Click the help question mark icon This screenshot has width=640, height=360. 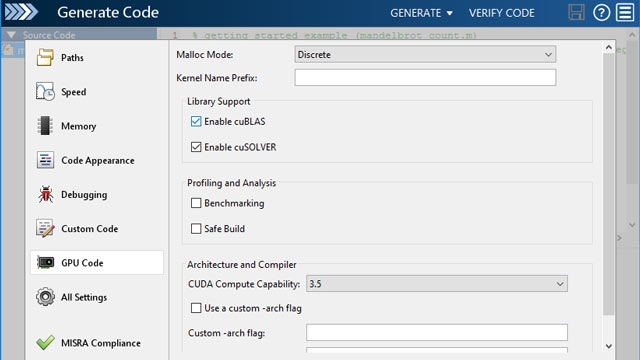(601, 13)
